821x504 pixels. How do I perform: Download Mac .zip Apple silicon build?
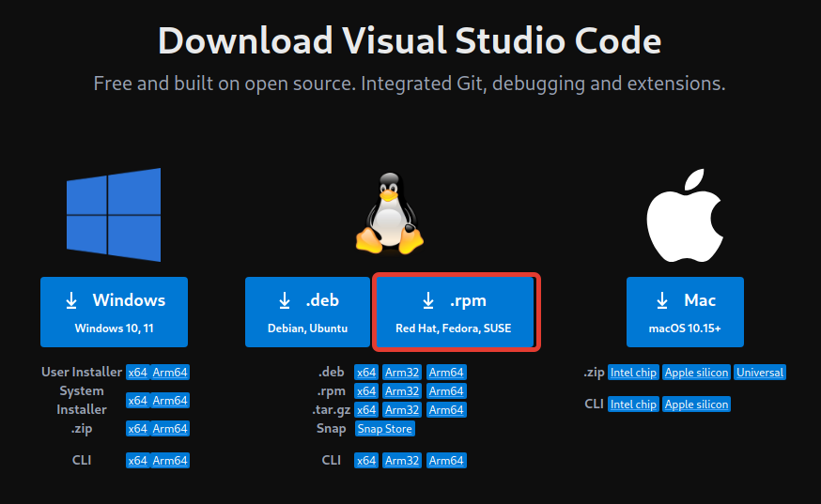696,372
